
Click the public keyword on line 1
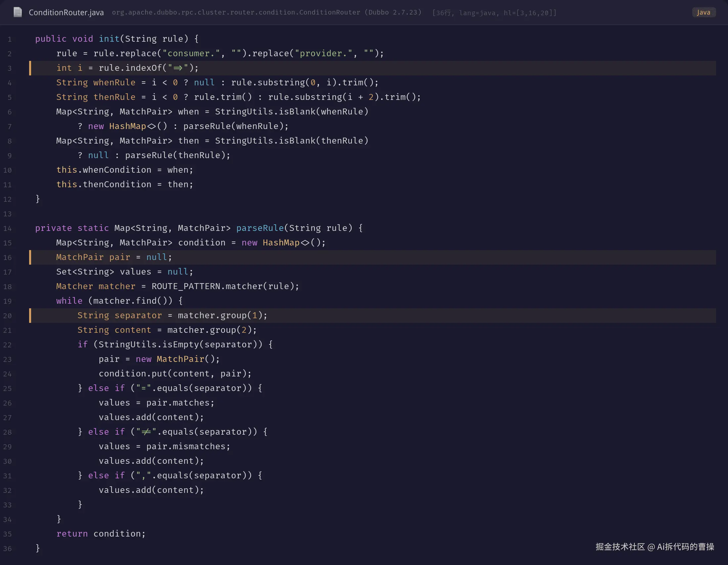[x=51, y=39]
